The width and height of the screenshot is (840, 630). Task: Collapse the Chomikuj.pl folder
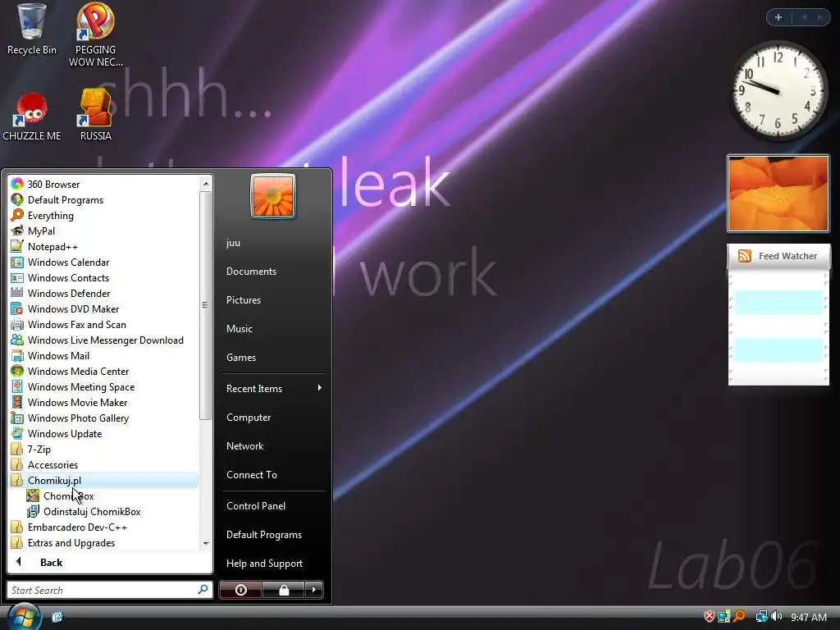pyautogui.click(x=104, y=481)
